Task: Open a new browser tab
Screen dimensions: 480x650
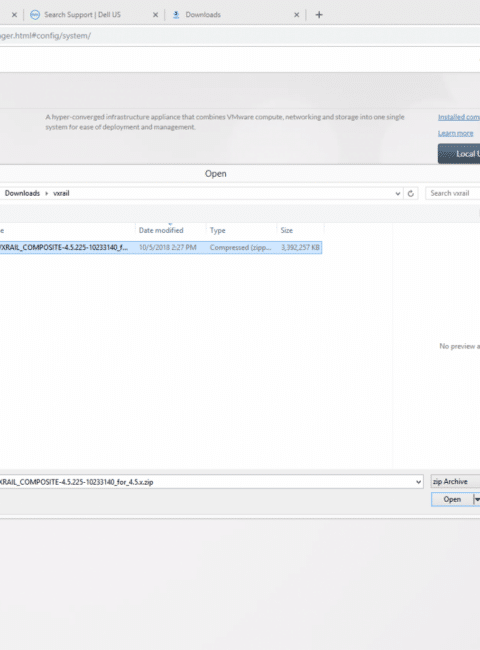Action: [319, 15]
